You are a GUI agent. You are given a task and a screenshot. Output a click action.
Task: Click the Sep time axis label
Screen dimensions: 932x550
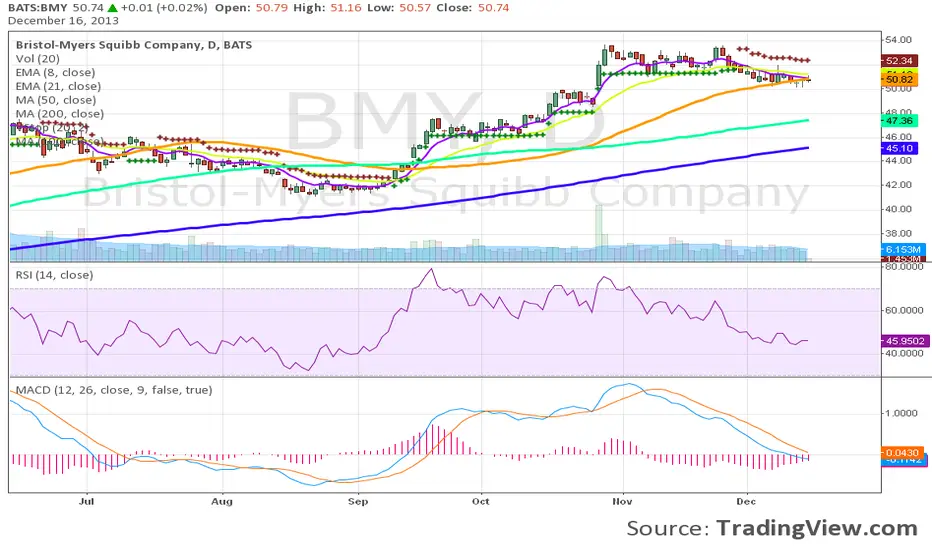pyautogui.click(x=358, y=501)
